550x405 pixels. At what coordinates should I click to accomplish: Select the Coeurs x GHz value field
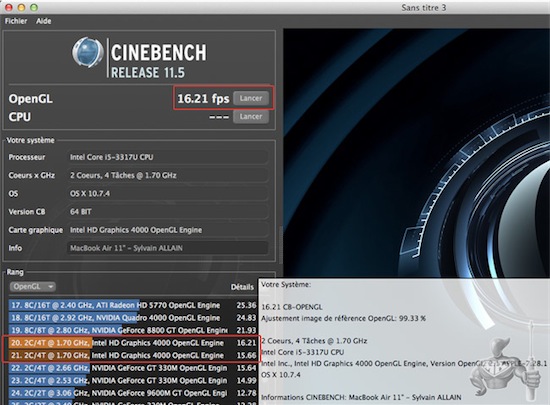(x=167, y=175)
